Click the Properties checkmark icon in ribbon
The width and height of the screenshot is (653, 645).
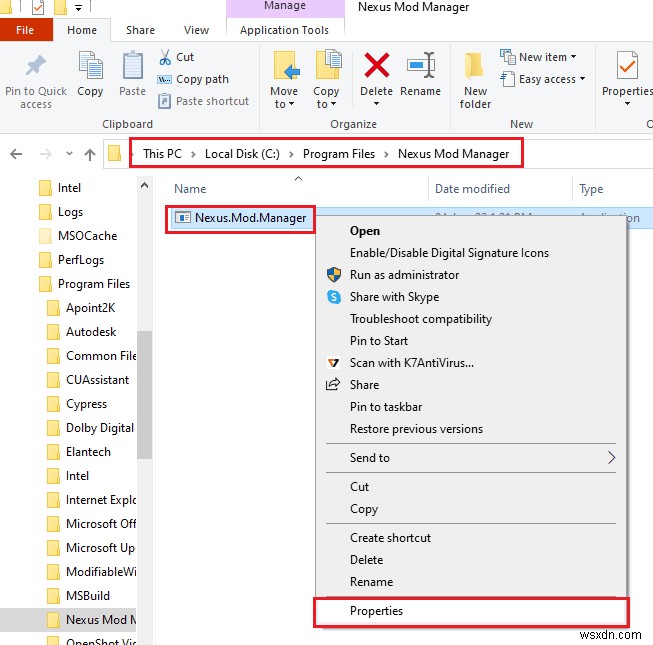[x=627, y=65]
